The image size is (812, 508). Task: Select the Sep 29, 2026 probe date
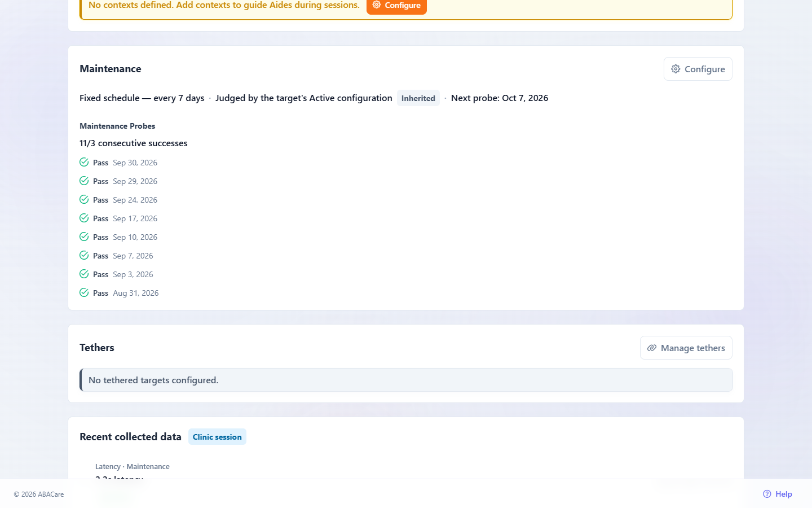[x=135, y=181]
